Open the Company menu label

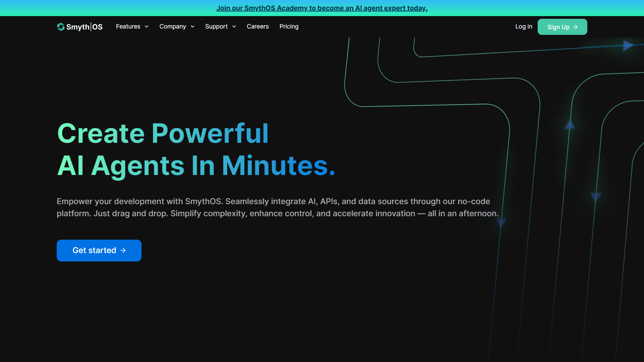pos(172,26)
